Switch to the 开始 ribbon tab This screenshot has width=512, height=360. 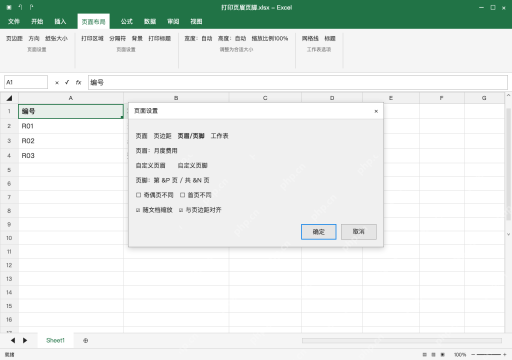tap(37, 22)
